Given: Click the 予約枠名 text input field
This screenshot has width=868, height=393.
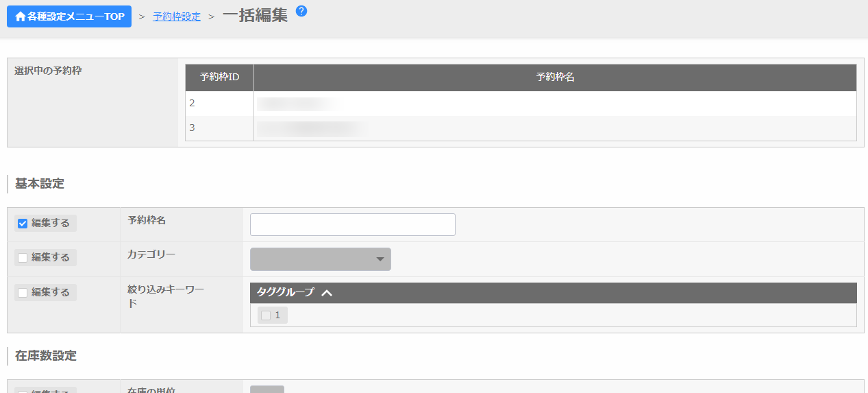Looking at the screenshot, I should click(352, 224).
